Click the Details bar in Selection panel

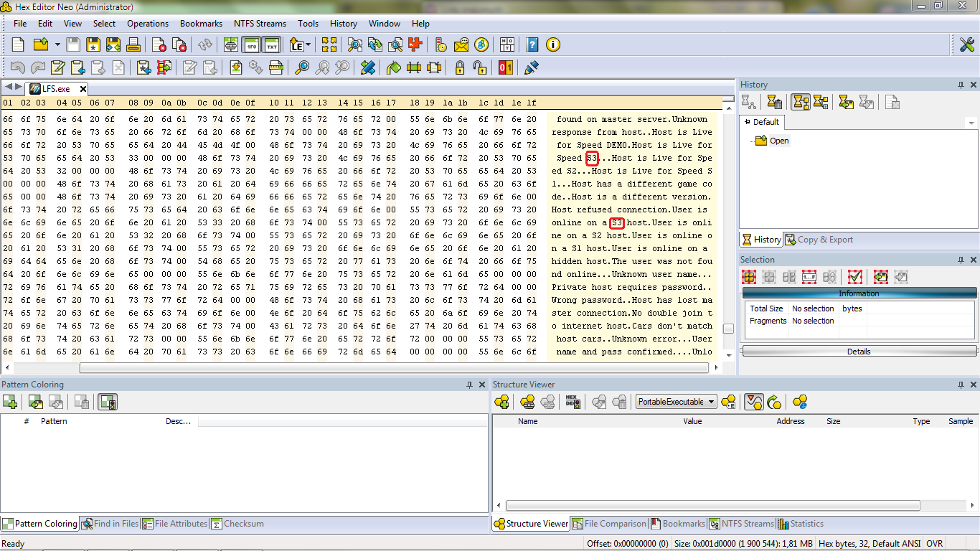859,352
